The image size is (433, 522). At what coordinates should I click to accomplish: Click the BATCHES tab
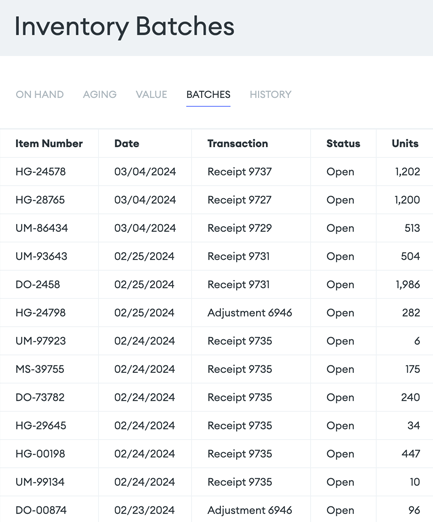pos(208,95)
